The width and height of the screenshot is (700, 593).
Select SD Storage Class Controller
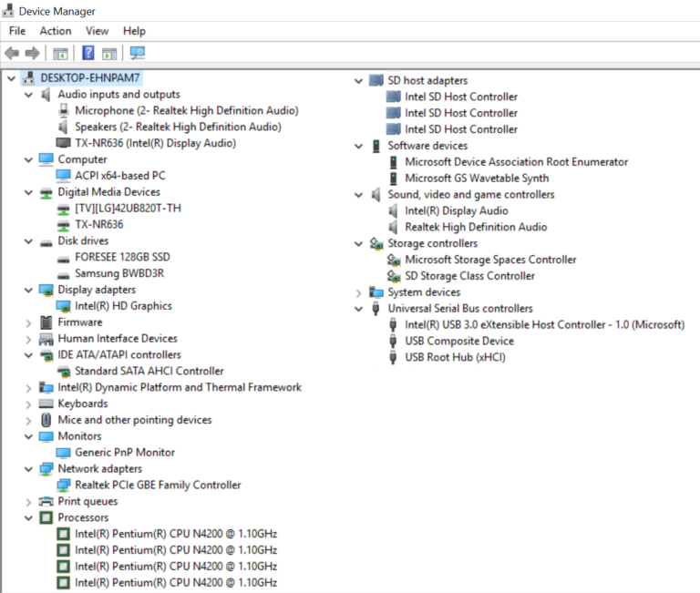tap(469, 276)
